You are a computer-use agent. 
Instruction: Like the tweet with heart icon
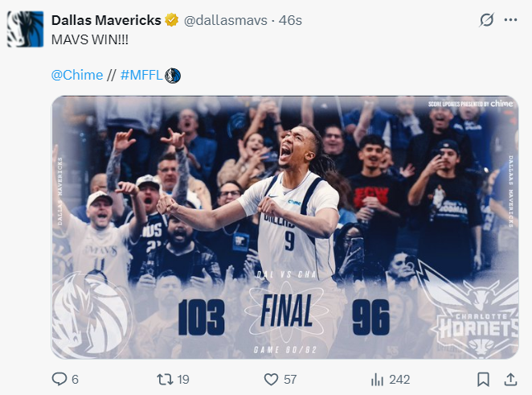(271, 380)
